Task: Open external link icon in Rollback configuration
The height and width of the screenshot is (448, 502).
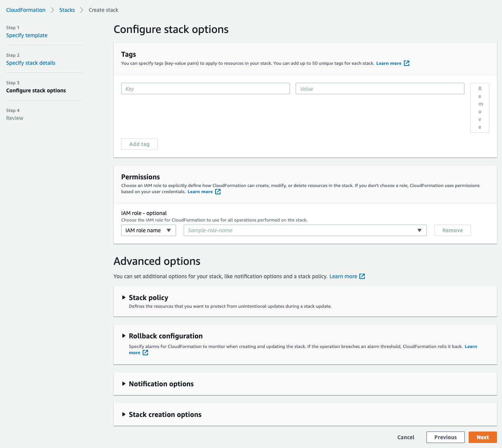Action: click(145, 353)
